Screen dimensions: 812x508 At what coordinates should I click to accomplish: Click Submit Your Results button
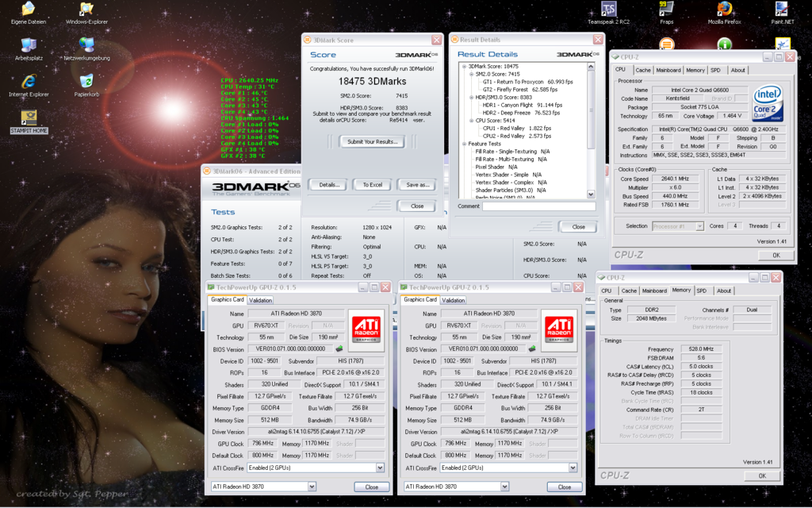[373, 141]
